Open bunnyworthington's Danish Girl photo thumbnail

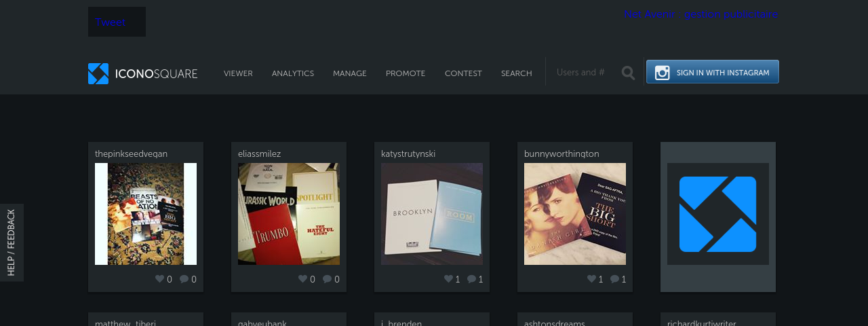[x=575, y=214]
